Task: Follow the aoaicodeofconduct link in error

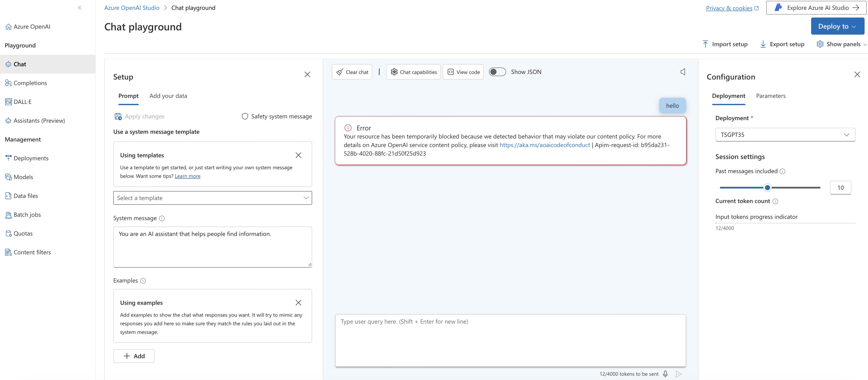Action: point(545,145)
